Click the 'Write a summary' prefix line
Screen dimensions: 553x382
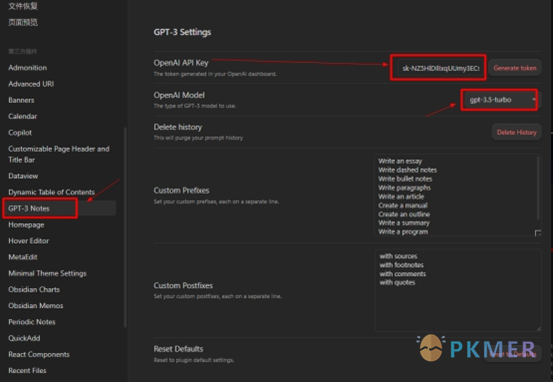coord(404,223)
